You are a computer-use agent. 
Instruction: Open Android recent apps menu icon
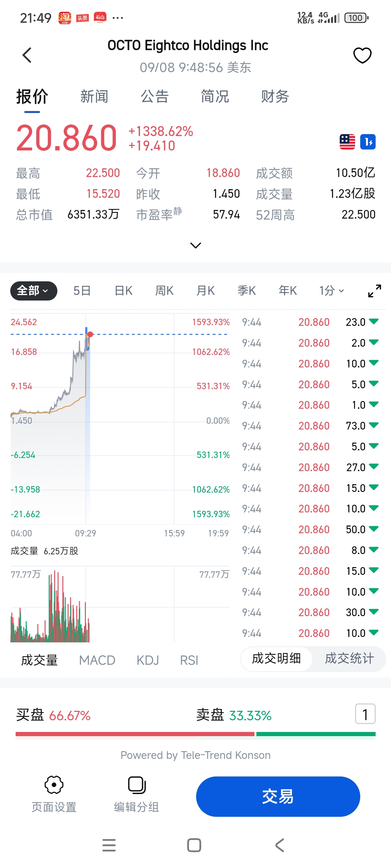pos(109,845)
